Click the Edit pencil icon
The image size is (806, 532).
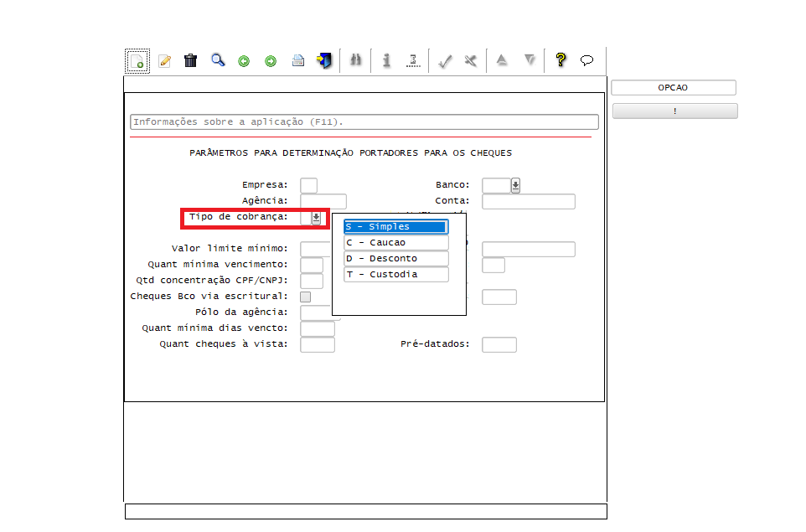[x=164, y=61]
